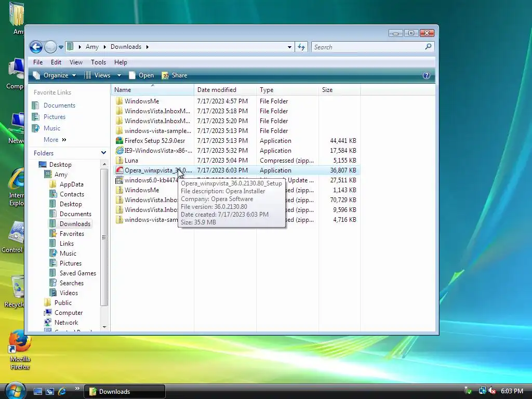Image resolution: width=532 pixels, height=399 pixels.
Task: Sort by the Size column header
Action: point(339,89)
